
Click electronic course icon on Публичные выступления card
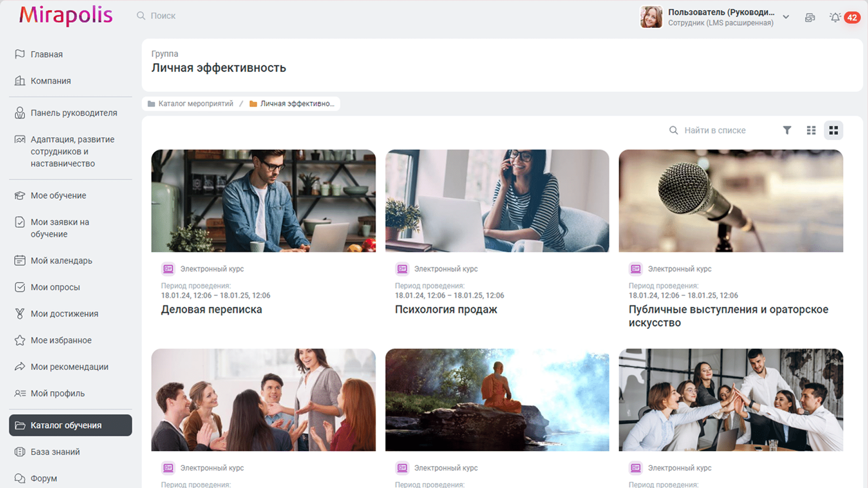[636, 269]
